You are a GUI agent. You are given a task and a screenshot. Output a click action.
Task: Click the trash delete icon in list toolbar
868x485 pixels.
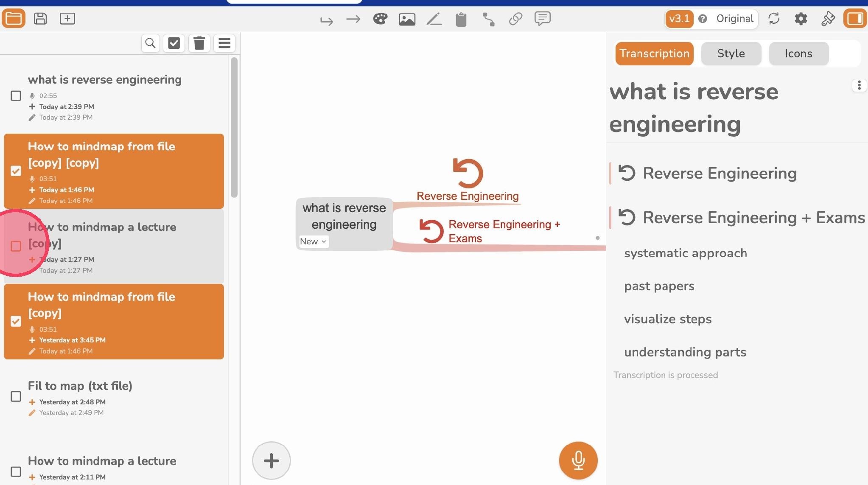pos(199,43)
